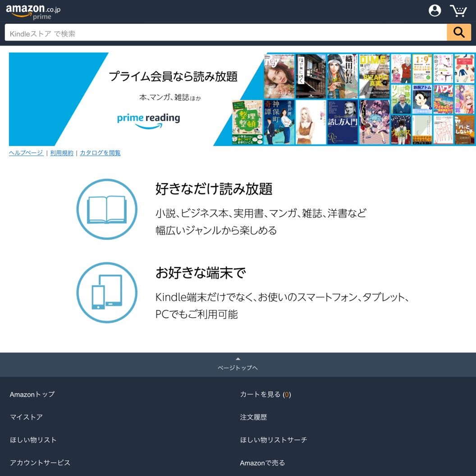Click the 好きなだけ読み放題 heading
This screenshot has height=476, width=476.
(214, 188)
